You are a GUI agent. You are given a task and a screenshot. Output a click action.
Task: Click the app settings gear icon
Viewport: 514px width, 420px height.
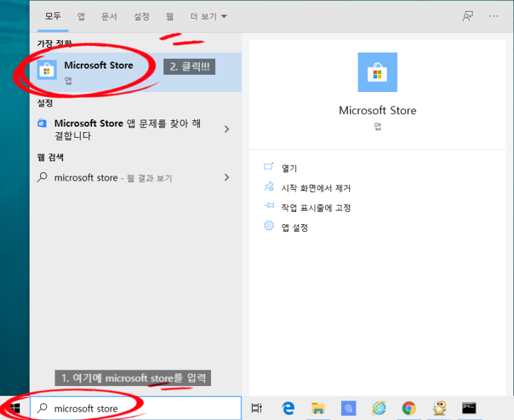[269, 226]
